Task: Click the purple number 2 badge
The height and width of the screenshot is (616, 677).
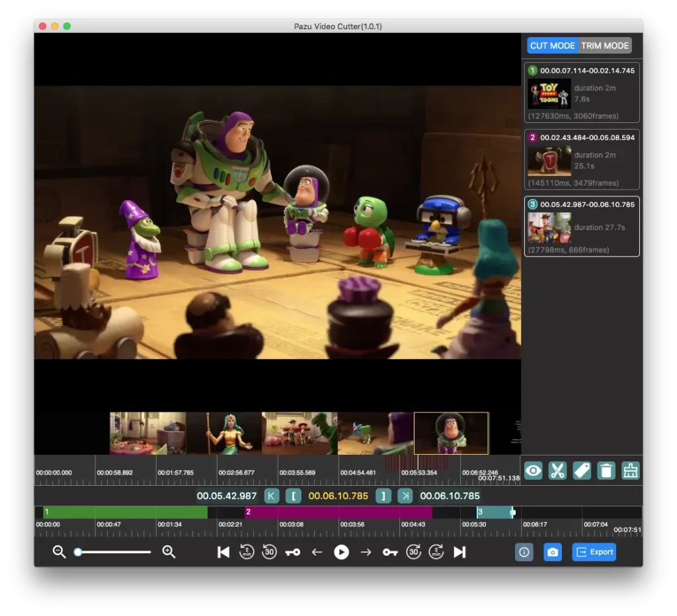Action: [532, 137]
